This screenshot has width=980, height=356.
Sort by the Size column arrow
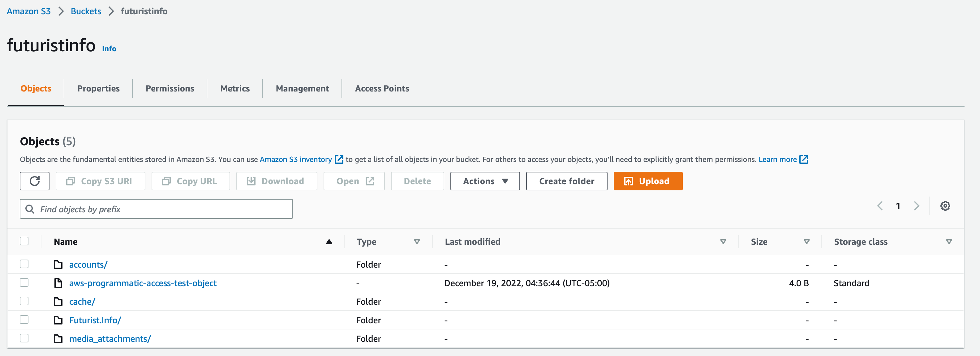tap(806, 242)
